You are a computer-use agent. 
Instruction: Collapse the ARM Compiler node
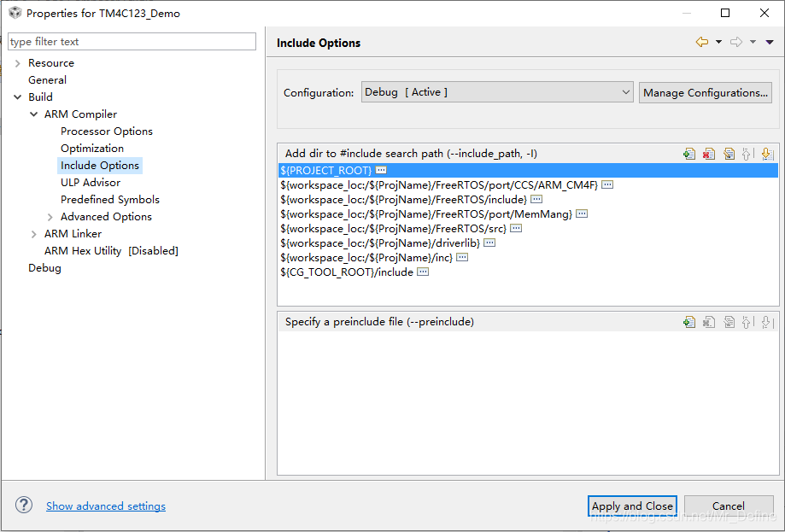point(33,114)
